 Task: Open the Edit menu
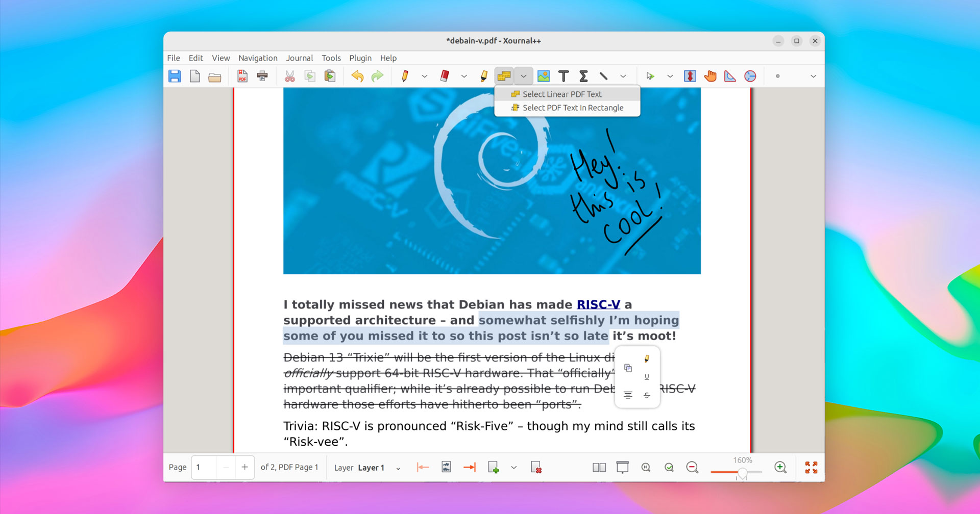click(195, 58)
